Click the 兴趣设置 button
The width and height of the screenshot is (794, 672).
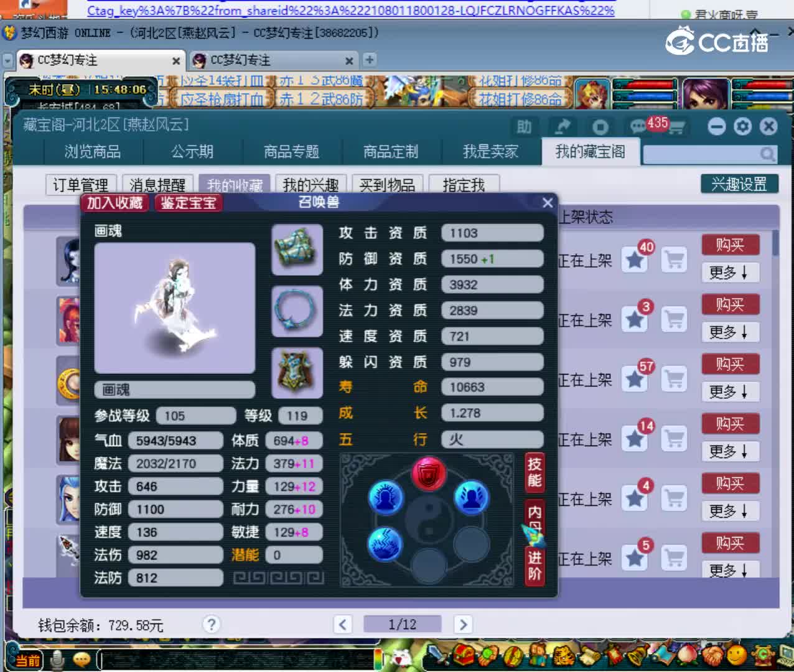click(739, 184)
